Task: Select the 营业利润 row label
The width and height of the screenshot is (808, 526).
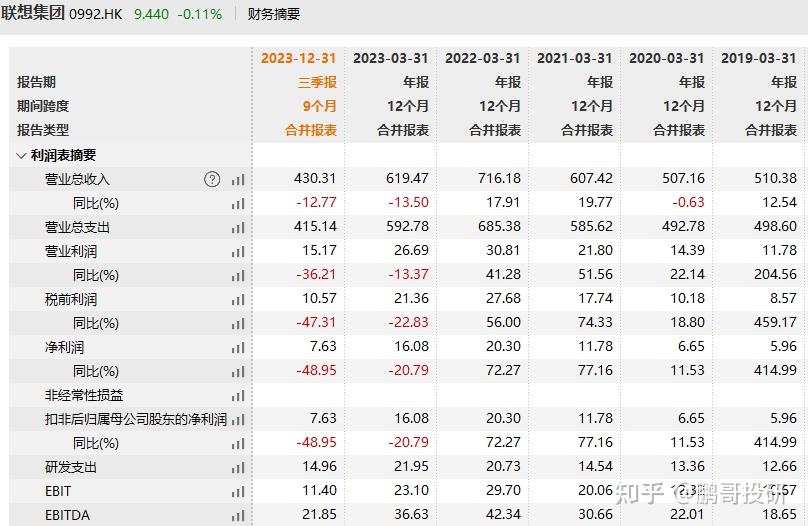Action: click(71, 251)
